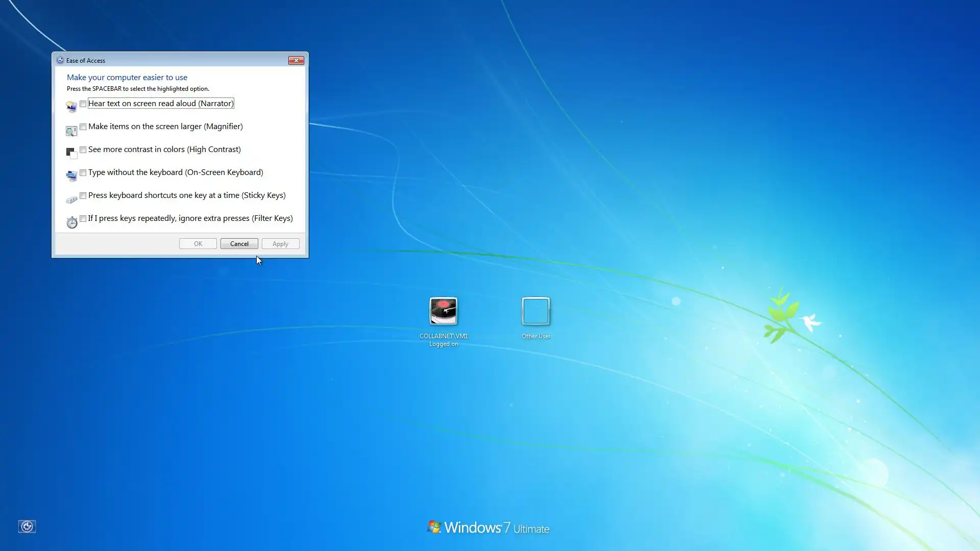Turn on the High Contrast checkbox

83,149
